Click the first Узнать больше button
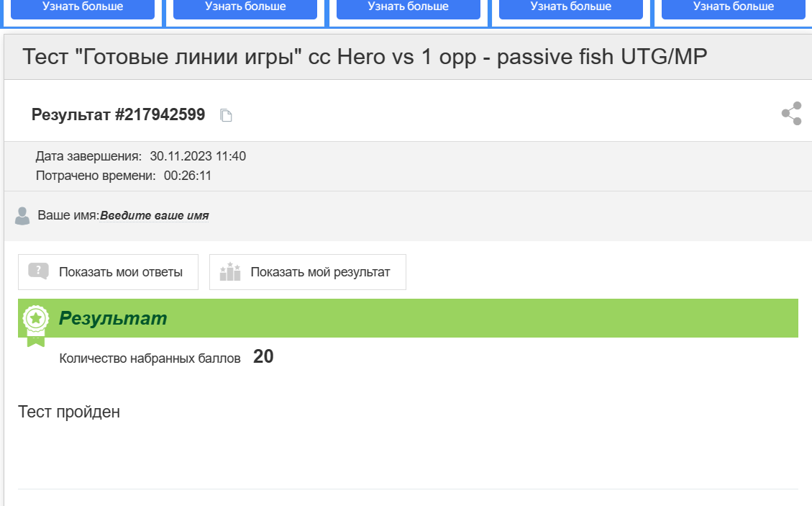 click(83, 8)
